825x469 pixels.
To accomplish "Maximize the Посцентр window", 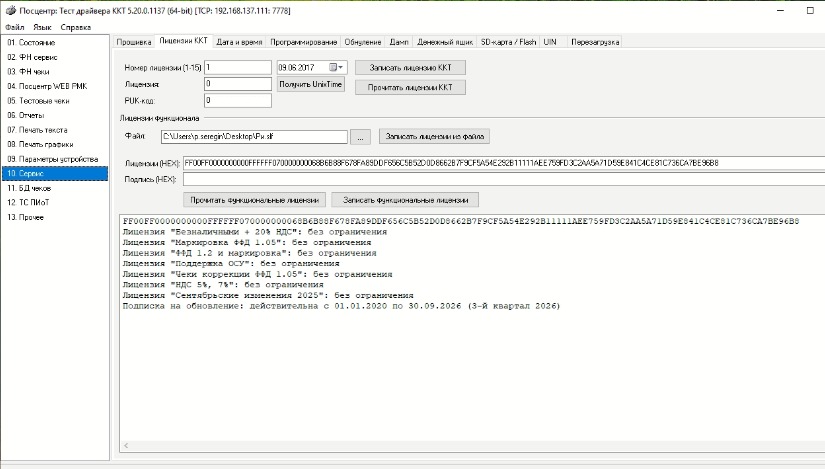I will coord(810,10).
